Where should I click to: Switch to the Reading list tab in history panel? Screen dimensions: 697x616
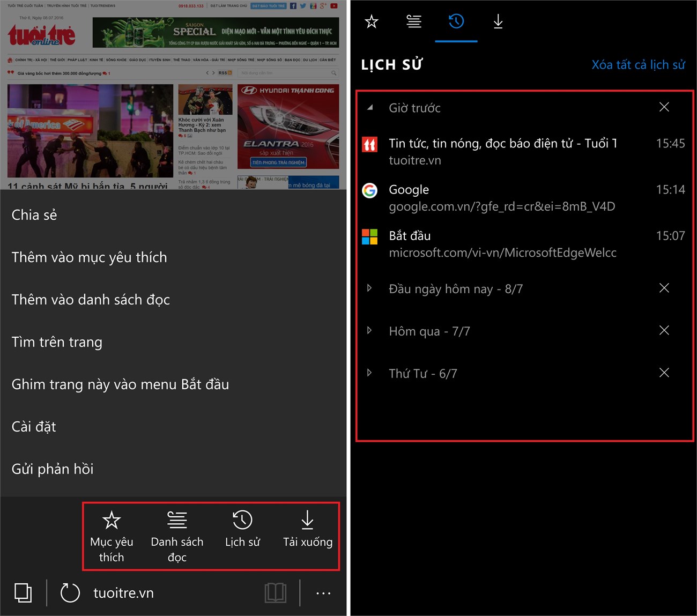click(414, 21)
